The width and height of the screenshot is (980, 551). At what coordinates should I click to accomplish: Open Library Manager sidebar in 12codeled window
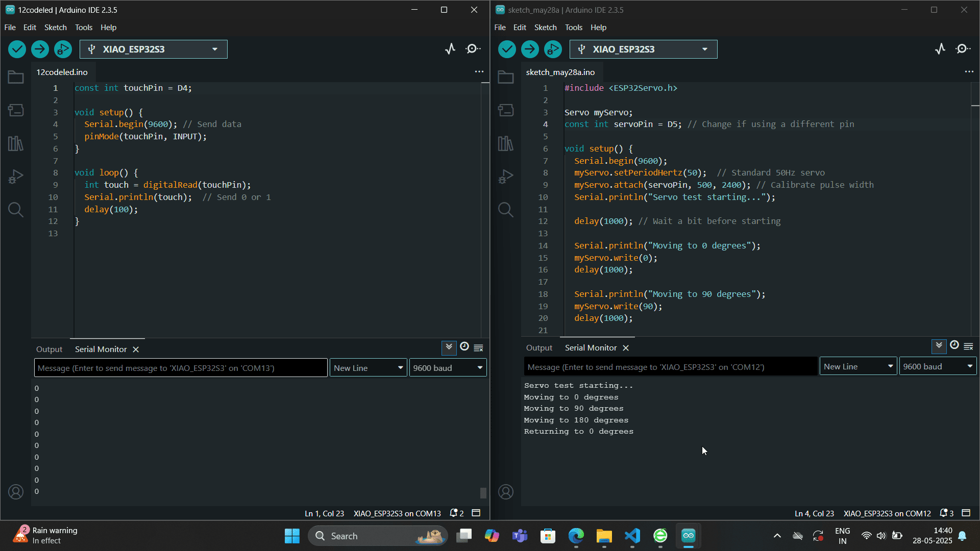(x=16, y=143)
